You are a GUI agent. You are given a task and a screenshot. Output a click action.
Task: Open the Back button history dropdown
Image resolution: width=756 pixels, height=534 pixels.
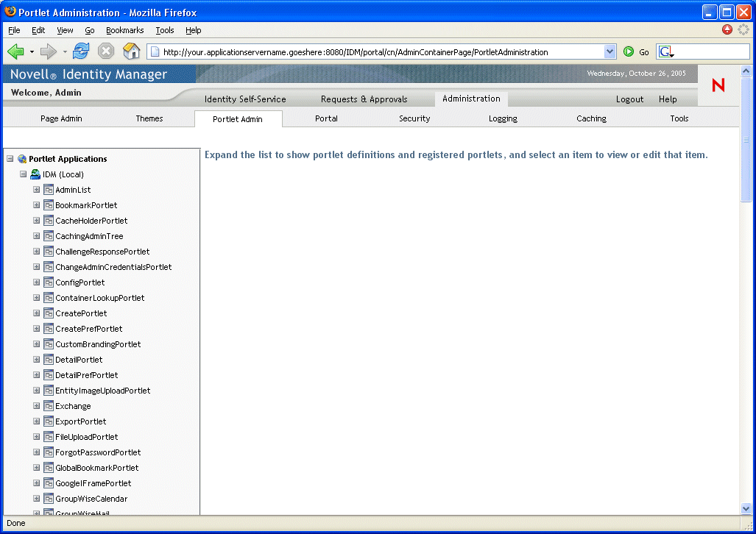[32, 51]
